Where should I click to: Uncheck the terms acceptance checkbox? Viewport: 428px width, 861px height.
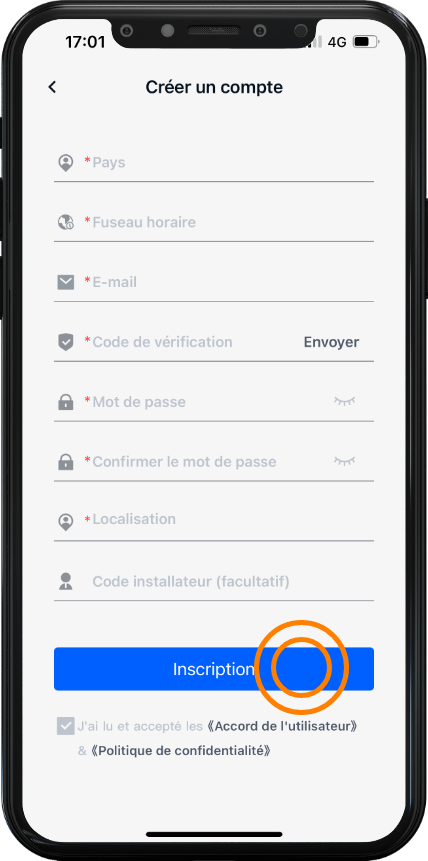(65, 726)
